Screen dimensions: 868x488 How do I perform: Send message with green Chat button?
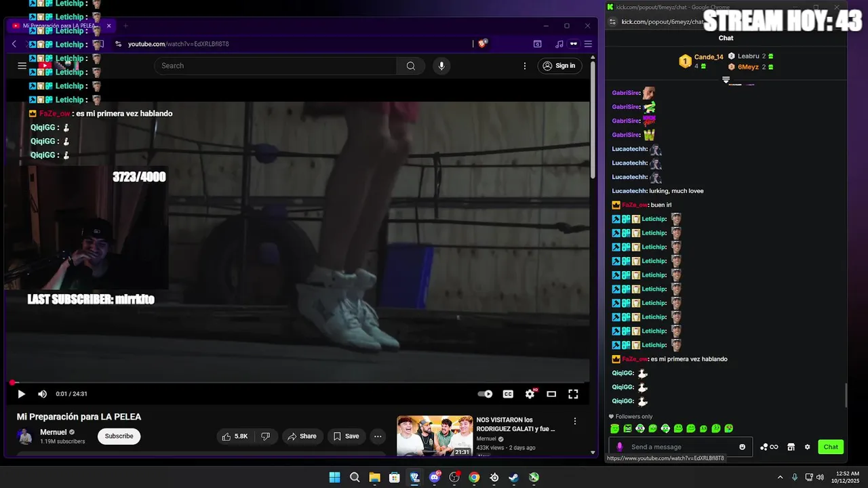pyautogui.click(x=831, y=447)
